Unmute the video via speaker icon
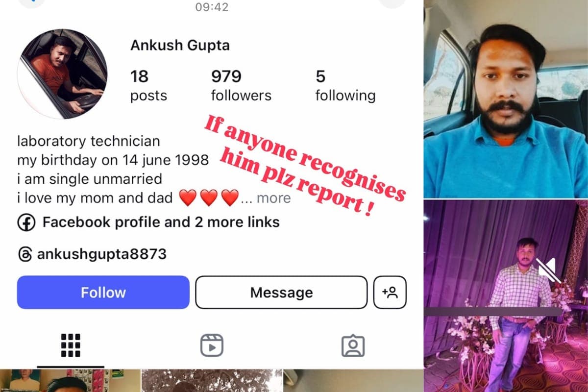Image resolution: width=588 pixels, height=392 pixels. 548,270
